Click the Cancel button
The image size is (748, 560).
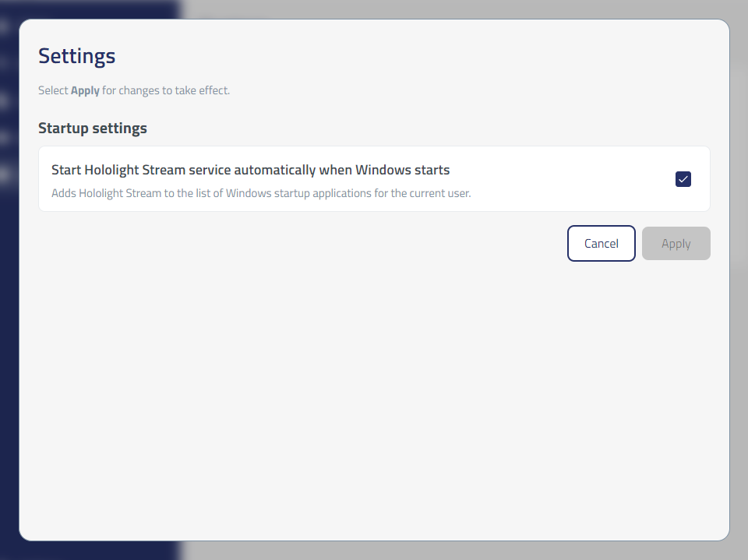(x=601, y=243)
